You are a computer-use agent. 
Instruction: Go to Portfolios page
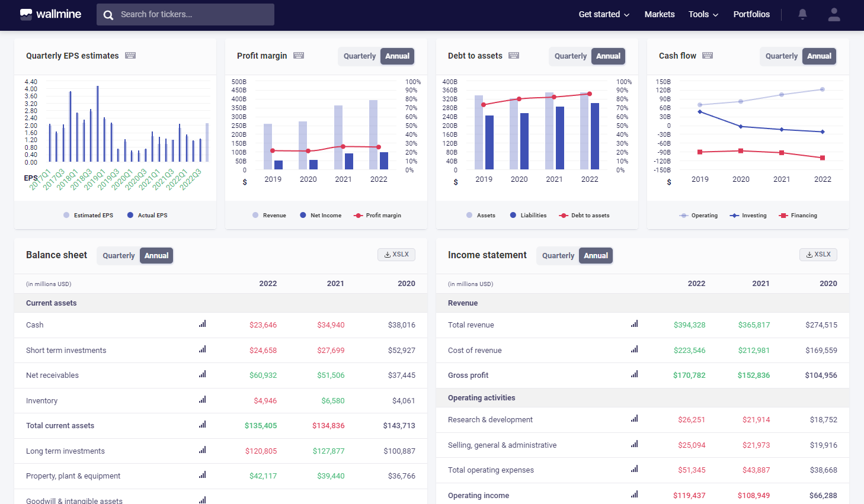(x=751, y=14)
